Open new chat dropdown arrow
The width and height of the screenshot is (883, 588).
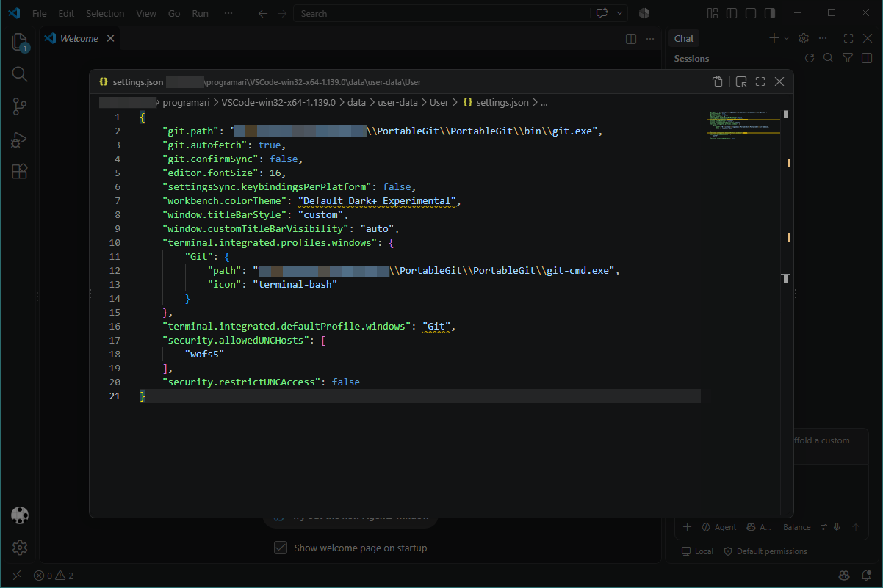click(x=786, y=38)
